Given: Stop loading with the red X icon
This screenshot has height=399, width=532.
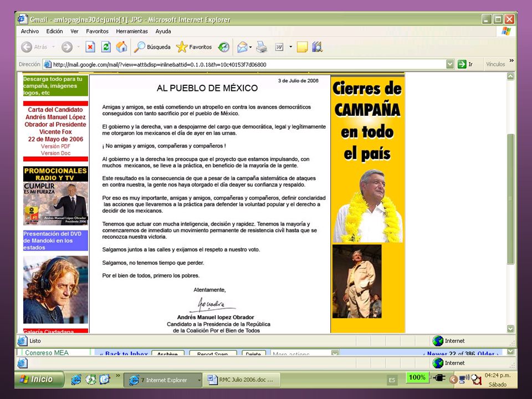Looking at the screenshot, I should coord(90,47).
